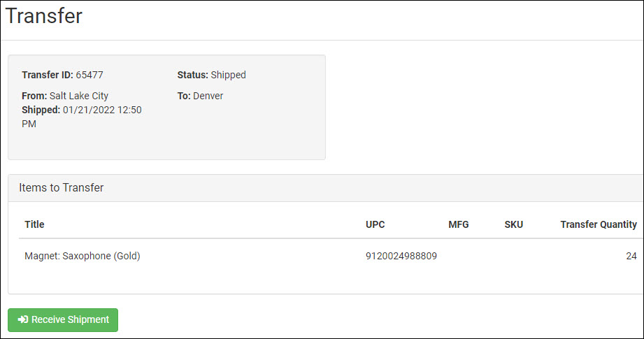Click the SKU column header
The height and width of the screenshot is (339, 644).
click(x=514, y=224)
